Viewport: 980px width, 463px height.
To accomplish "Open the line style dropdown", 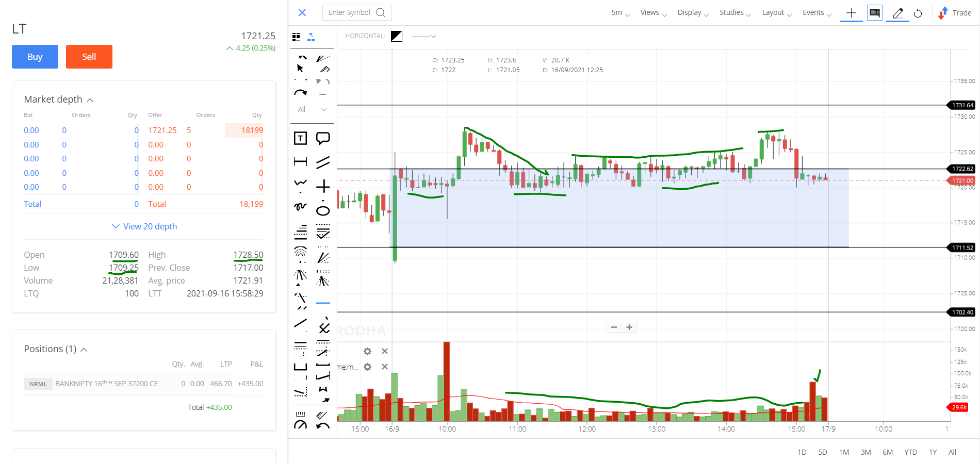I will pyautogui.click(x=424, y=36).
